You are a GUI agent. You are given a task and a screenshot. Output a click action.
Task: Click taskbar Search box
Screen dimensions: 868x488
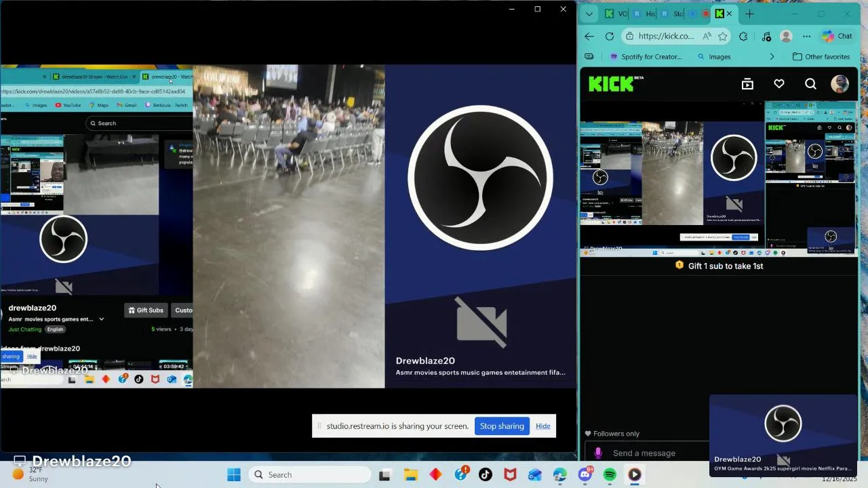pyautogui.click(x=309, y=474)
